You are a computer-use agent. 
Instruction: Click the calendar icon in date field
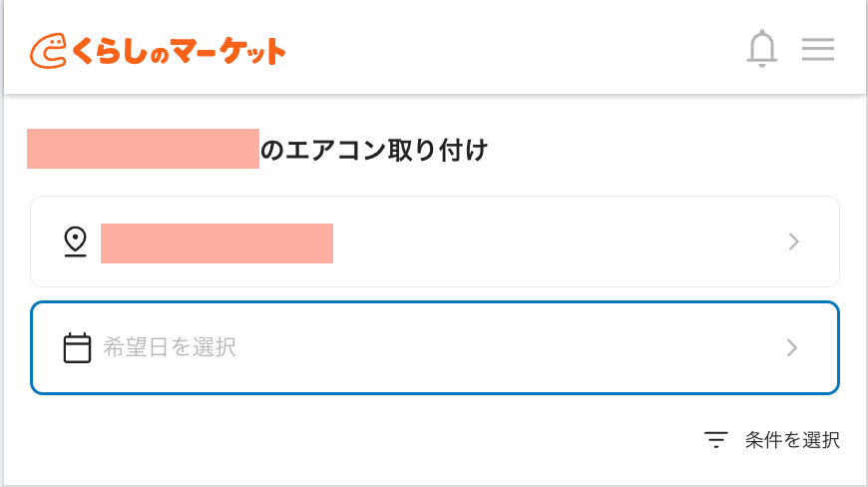tap(77, 347)
